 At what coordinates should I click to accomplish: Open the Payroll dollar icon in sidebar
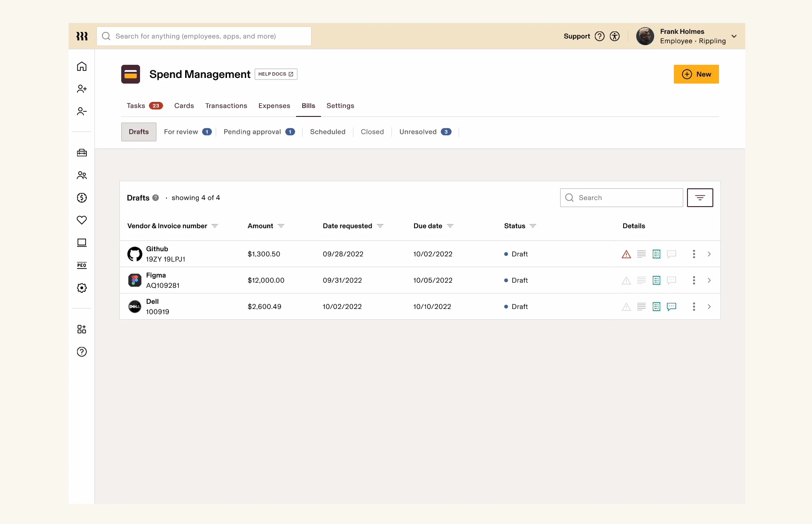coord(82,198)
